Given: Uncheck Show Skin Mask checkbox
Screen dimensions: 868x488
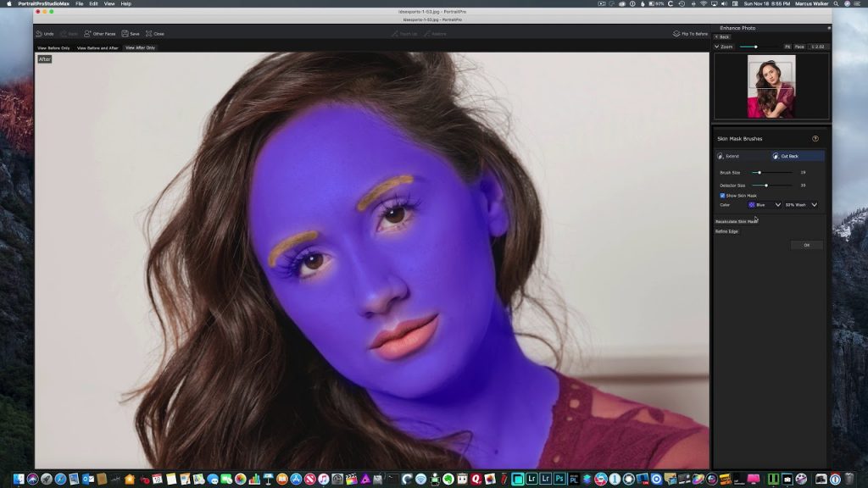Looking at the screenshot, I should (722, 196).
